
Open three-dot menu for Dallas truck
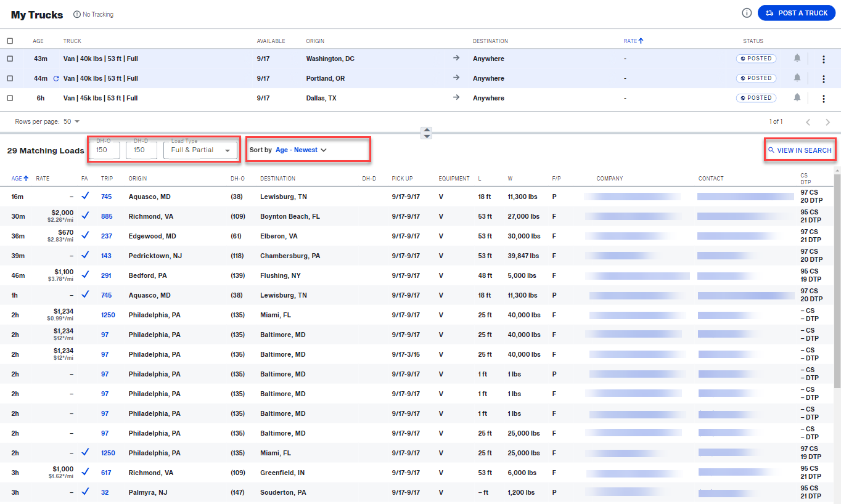point(824,97)
